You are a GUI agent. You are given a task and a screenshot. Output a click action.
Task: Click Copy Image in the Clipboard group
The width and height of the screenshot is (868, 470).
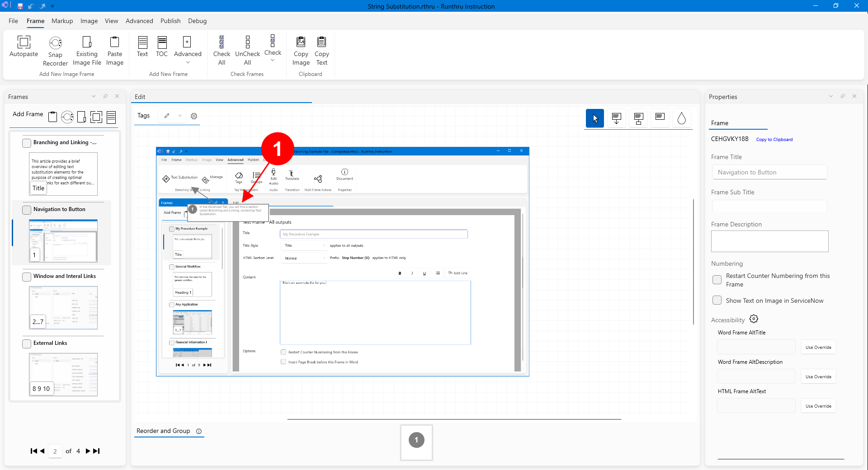point(301,42)
